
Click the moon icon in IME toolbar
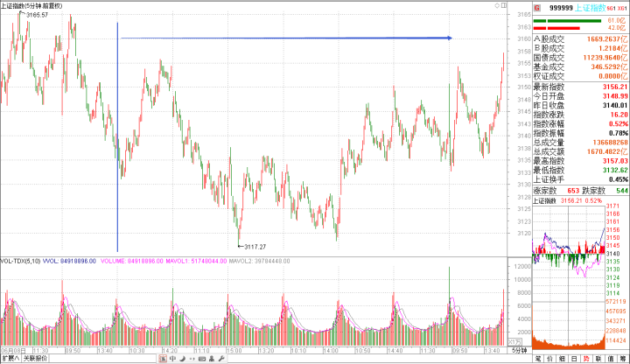(x=183, y=359)
